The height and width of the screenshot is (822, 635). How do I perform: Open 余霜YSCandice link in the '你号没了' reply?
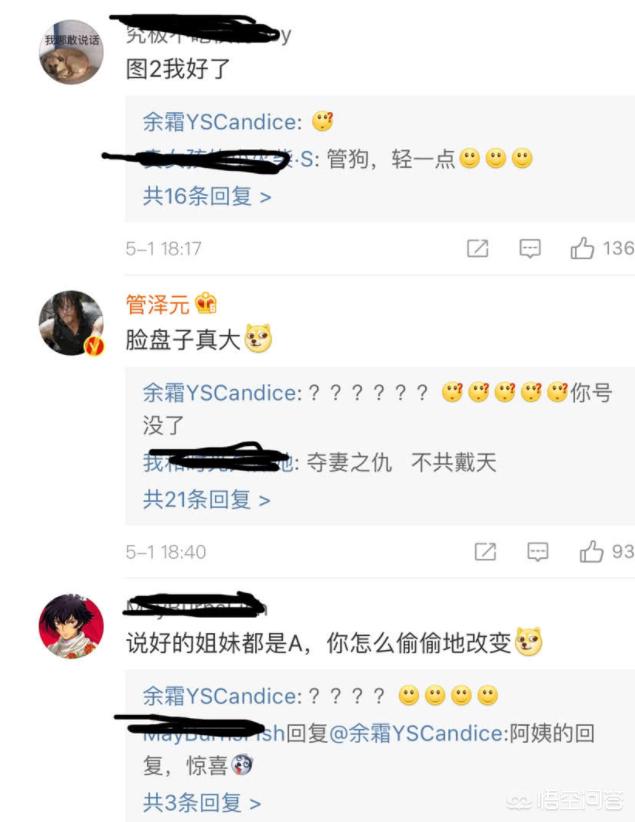coord(222,393)
